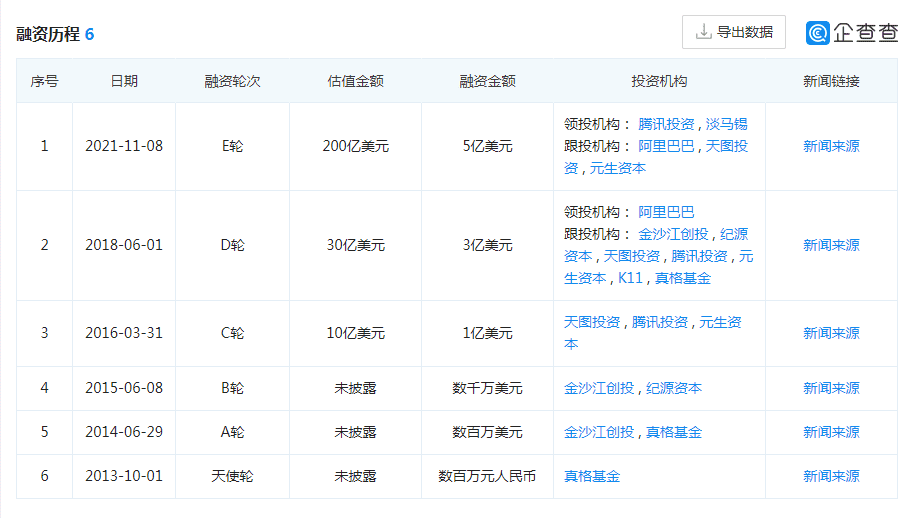Viewport: 908px width, 518px height.
Task: Open 真格基金 link in A轮 row
Action: [673, 432]
